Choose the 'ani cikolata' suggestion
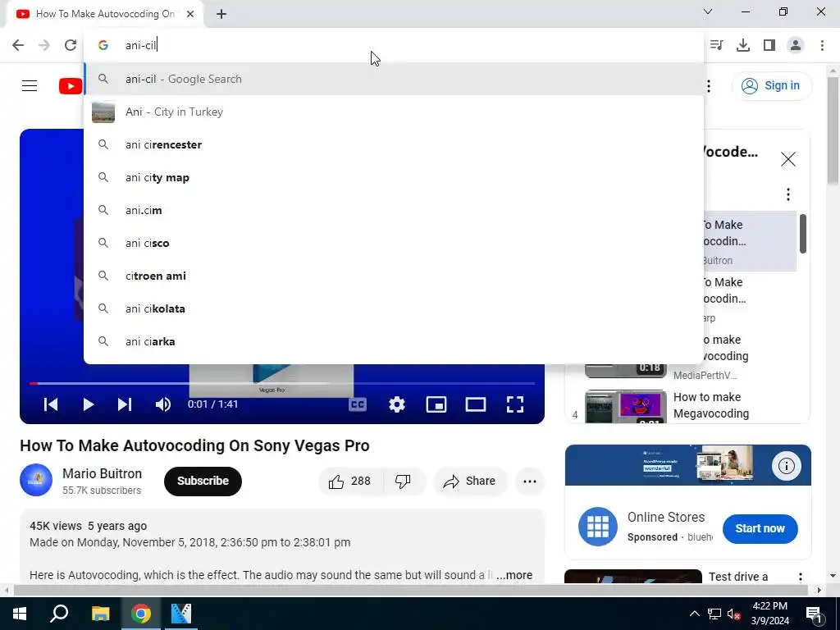Screen dimensions: 840x630 click(394, 308)
